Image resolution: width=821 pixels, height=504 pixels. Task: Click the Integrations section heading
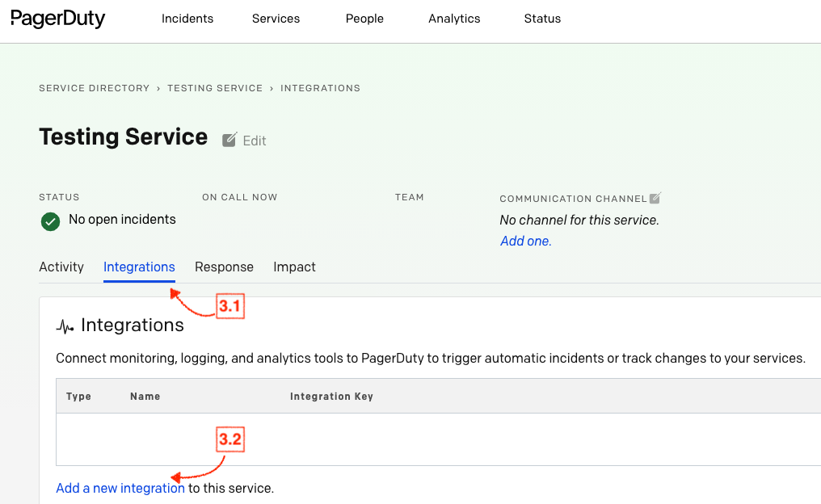pos(132,325)
